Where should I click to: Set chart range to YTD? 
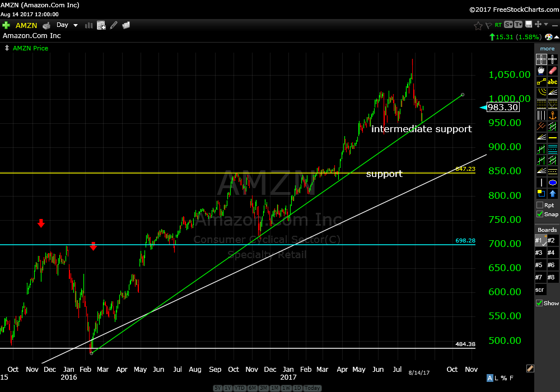coord(240,388)
